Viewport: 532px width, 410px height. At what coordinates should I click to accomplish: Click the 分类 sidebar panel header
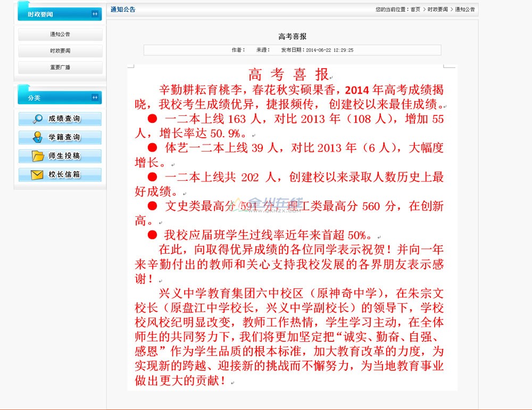[x=60, y=98]
